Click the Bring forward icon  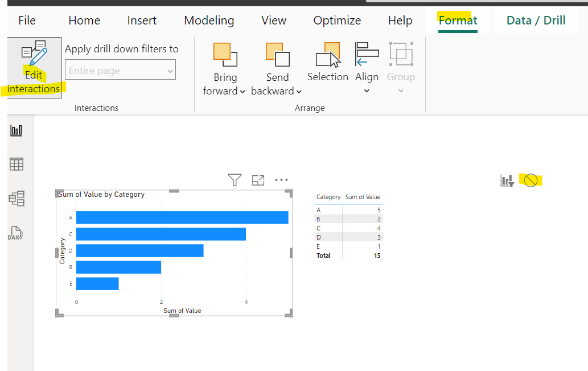click(225, 55)
